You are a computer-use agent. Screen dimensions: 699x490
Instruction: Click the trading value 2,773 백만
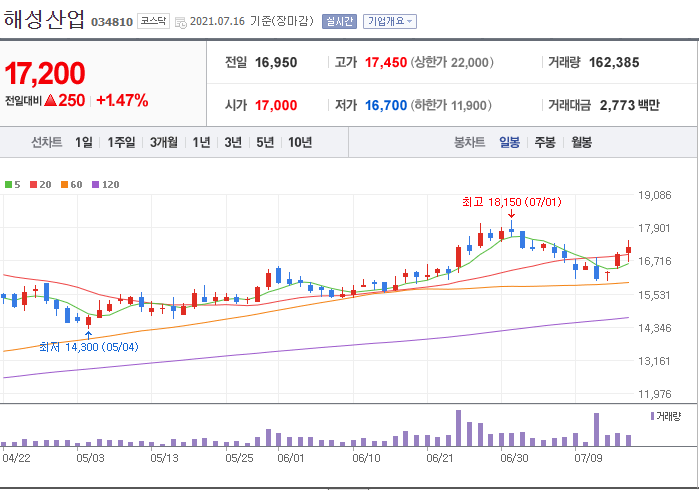point(629,105)
